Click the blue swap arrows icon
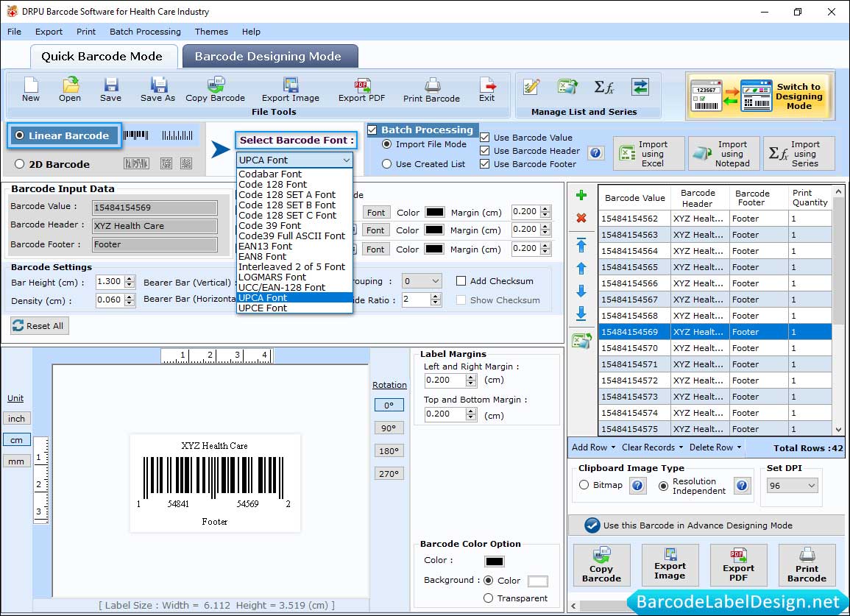 pyautogui.click(x=640, y=87)
